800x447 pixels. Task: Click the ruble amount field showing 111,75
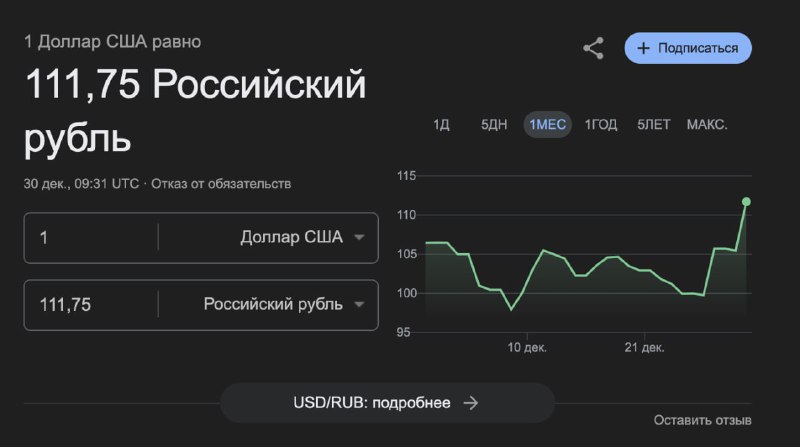pos(91,305)
